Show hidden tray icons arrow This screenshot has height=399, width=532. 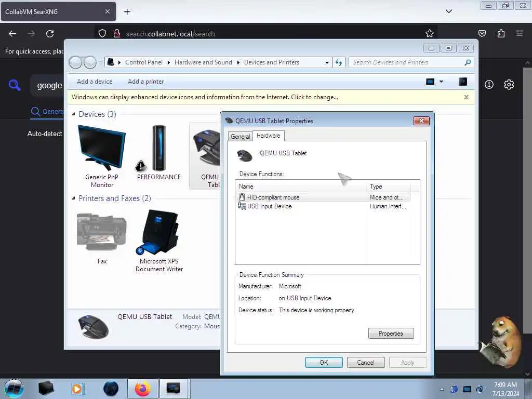coord(442,390)
